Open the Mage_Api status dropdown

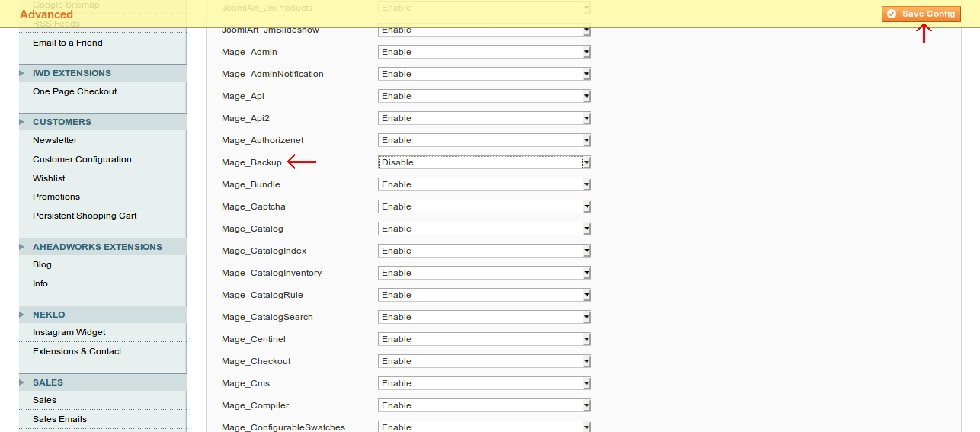tap(485, 96)
